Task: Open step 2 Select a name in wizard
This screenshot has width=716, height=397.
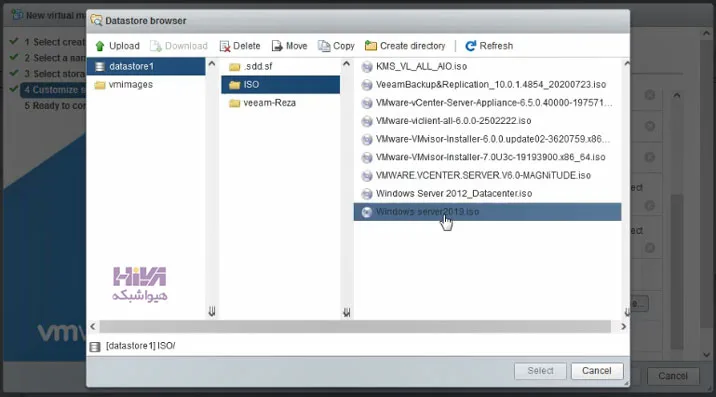Action: click(55, 58)
